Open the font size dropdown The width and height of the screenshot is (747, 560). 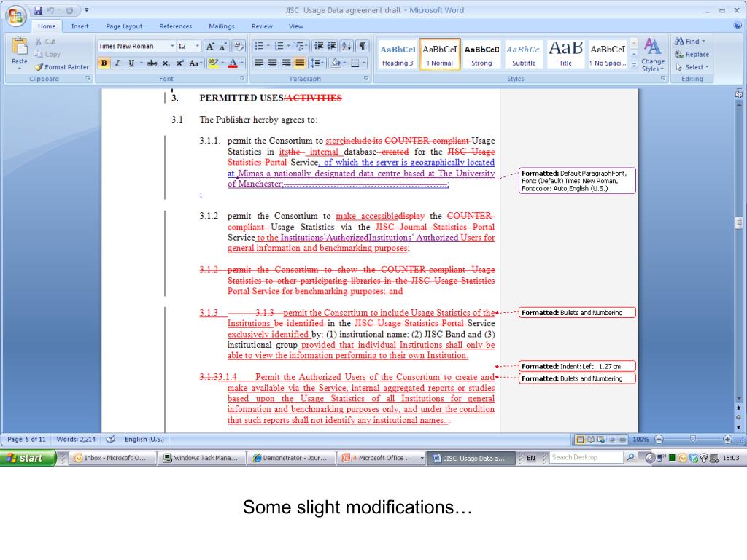coord(197,46)
